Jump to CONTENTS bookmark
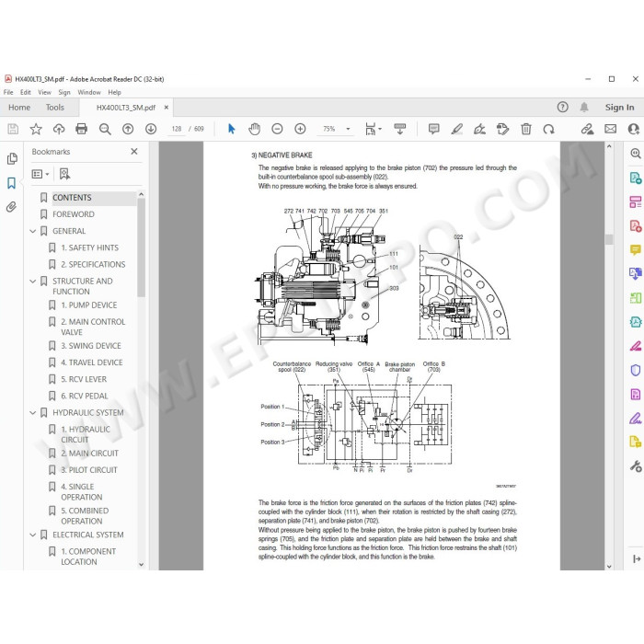The width and height of the screenshot is (644, 644). pyautogui.click(x=72, y=198)
